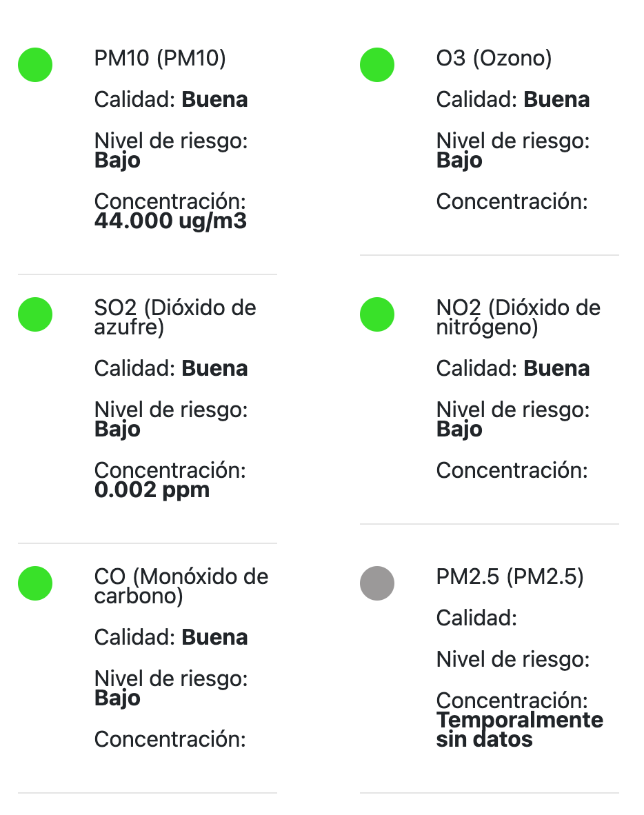The width and height of the screenshot is (644, 815).
Task: Click the green NO2 status indicator circle
Action: coord(377,314)
